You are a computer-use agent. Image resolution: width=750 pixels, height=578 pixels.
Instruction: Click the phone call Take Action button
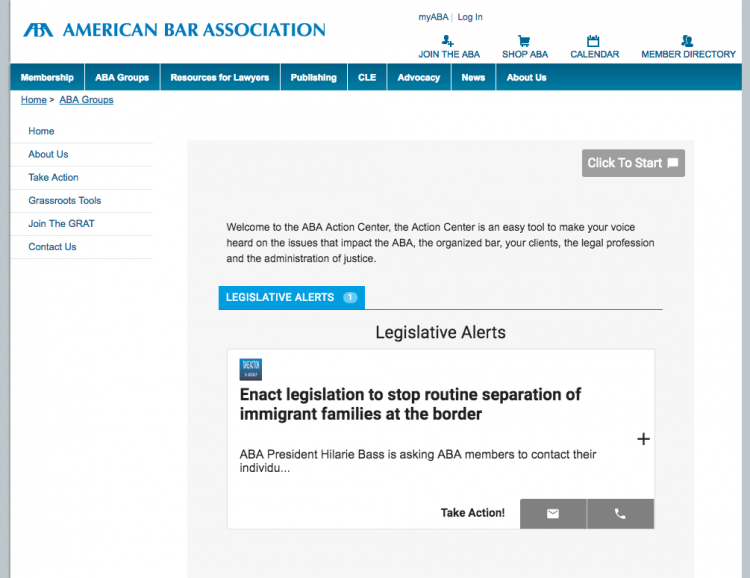[620, 514]
